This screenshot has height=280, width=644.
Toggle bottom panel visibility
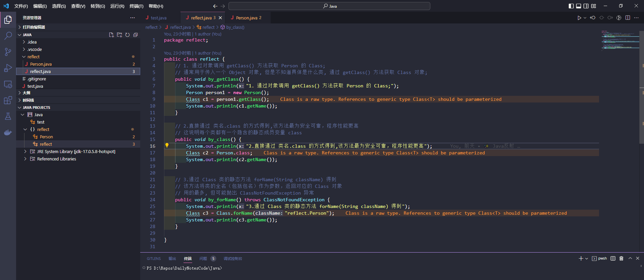click(579, 6)
